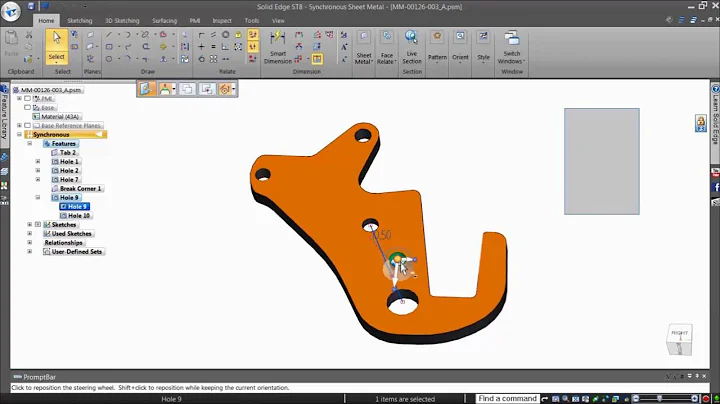
Task: Click the Select tool arrow
Action: pyautogui.click(x=56, y=38)
